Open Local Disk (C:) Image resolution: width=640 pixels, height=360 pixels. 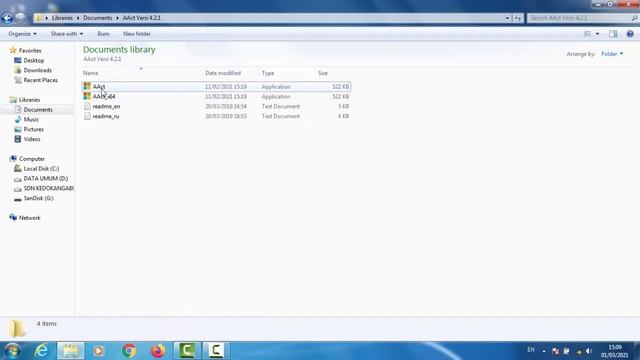tap(41, 169)
